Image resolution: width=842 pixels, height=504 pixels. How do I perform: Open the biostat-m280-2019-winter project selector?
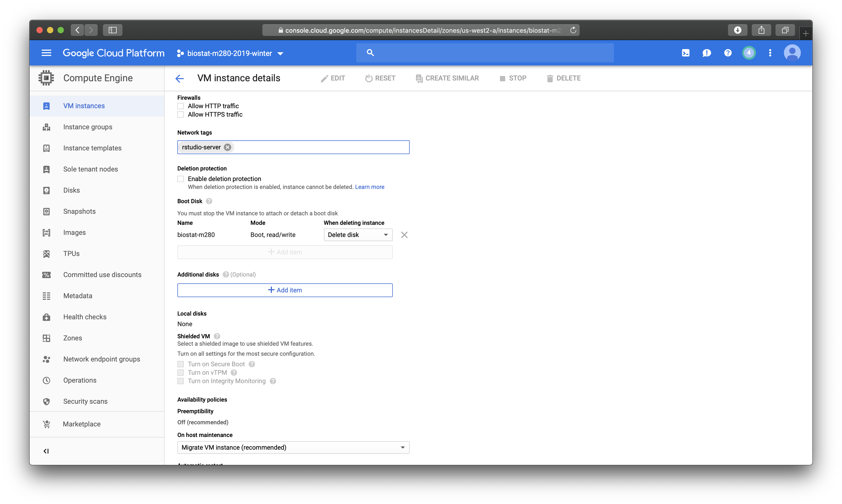click(230, 53)
